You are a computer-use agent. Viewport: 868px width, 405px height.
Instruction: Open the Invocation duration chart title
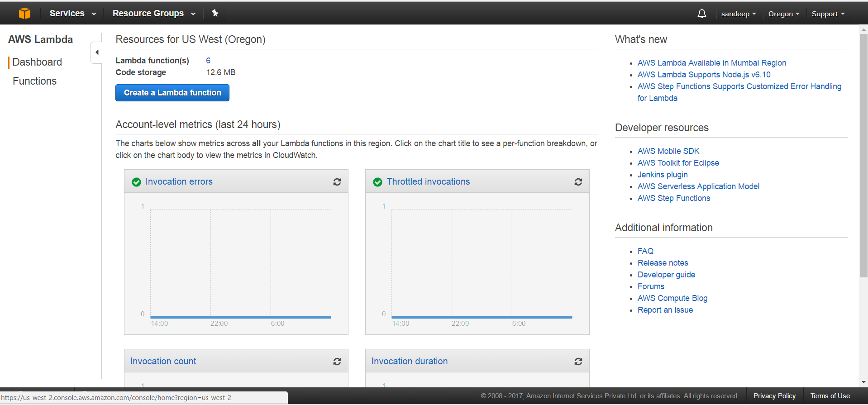[410, 361]
